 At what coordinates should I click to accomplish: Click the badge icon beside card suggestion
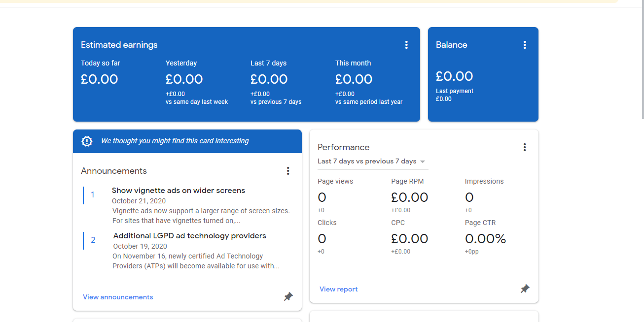(x=87, y=141)
